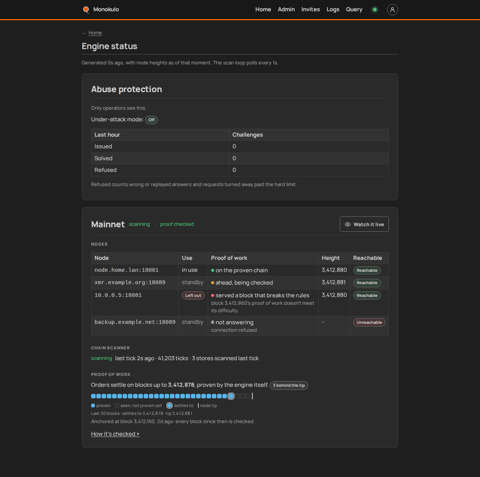Screen dimensions: 480x477
Task: Toggle the Under-attack mode Off badge
Action: (152, 120)
